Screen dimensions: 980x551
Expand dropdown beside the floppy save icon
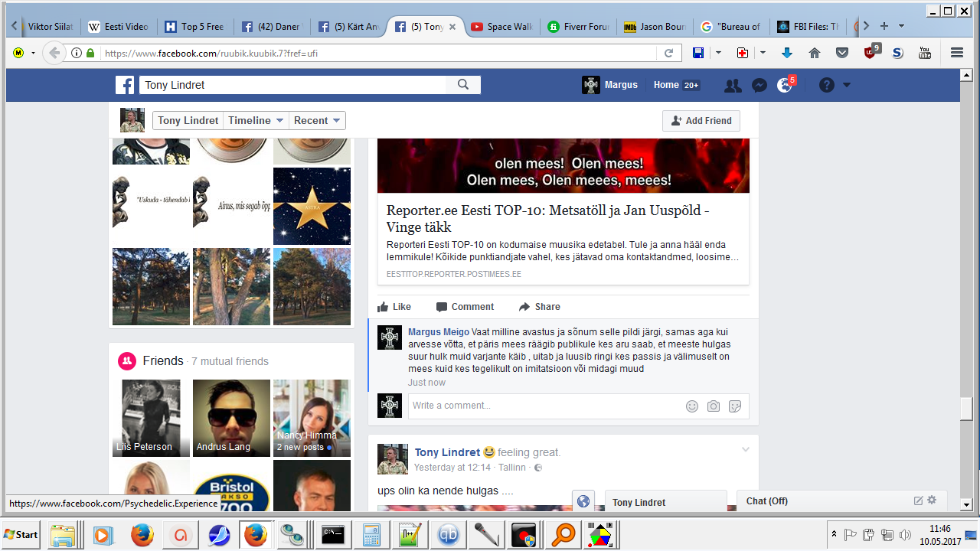[718, 53]
